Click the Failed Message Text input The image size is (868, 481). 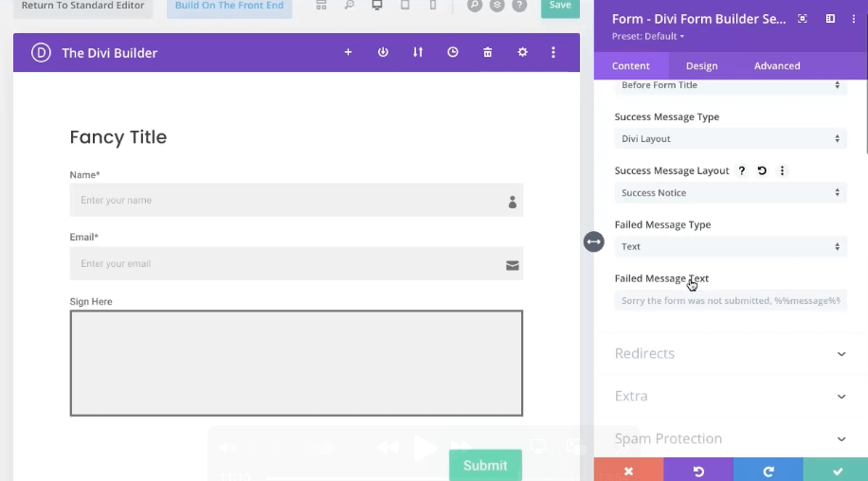pos(731,301)
